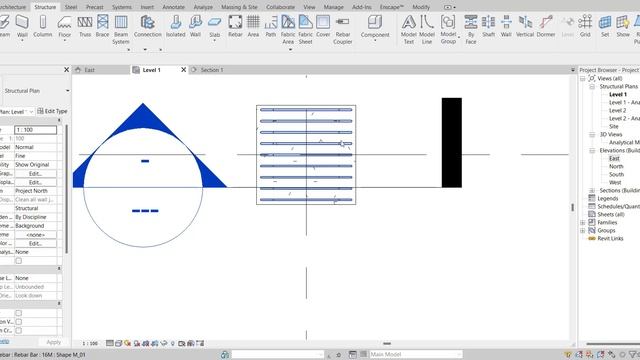This screenshot has width=640, height=360.
Task: Open the Fabric Area tool
Action: click(x=288, y=29)
